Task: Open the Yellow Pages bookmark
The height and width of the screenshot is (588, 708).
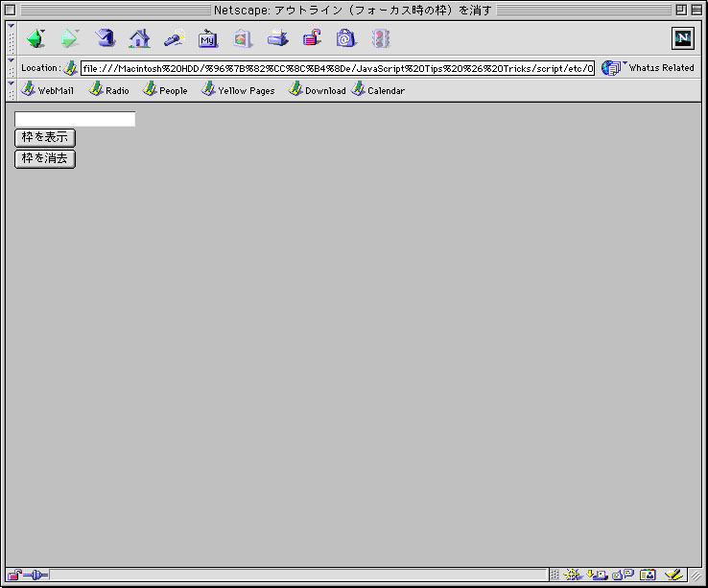Action: [x=238, y=90]
